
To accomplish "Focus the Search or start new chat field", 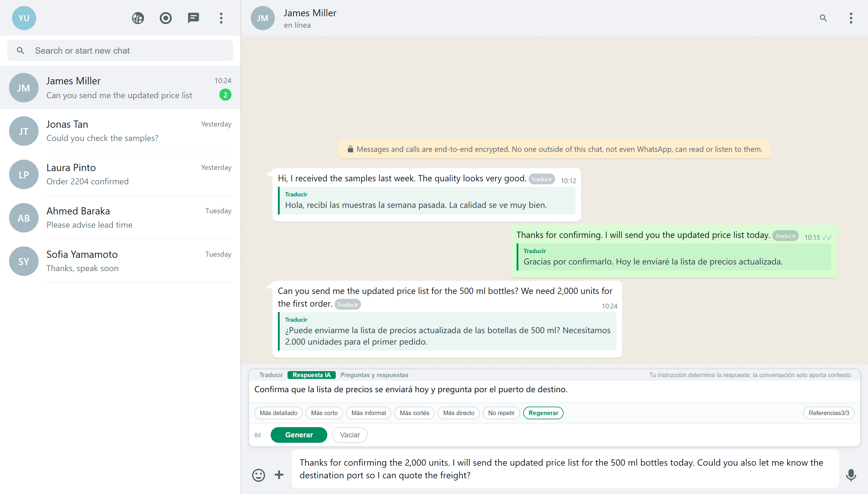I will click(x=120, y=51).
